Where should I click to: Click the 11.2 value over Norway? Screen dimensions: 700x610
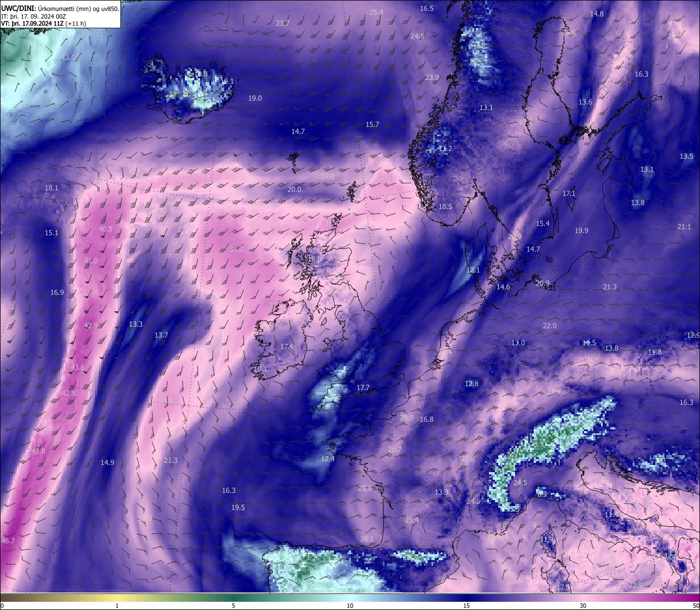coord(445,148)
